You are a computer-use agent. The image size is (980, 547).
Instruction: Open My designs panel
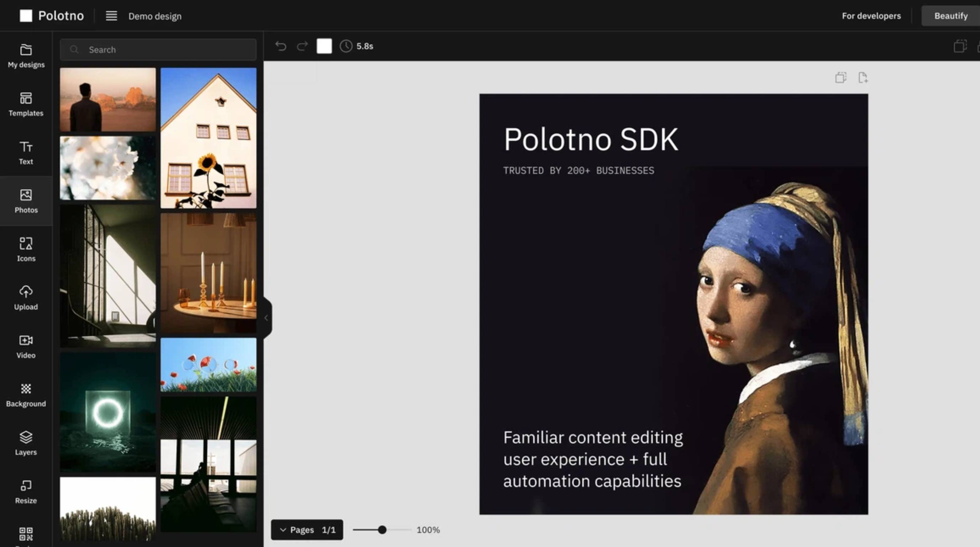click(26, 56)
